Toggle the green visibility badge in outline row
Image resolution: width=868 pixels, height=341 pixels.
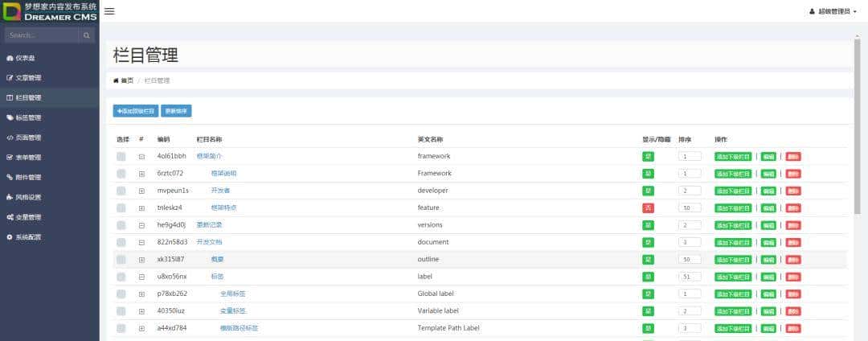(649, 260)
